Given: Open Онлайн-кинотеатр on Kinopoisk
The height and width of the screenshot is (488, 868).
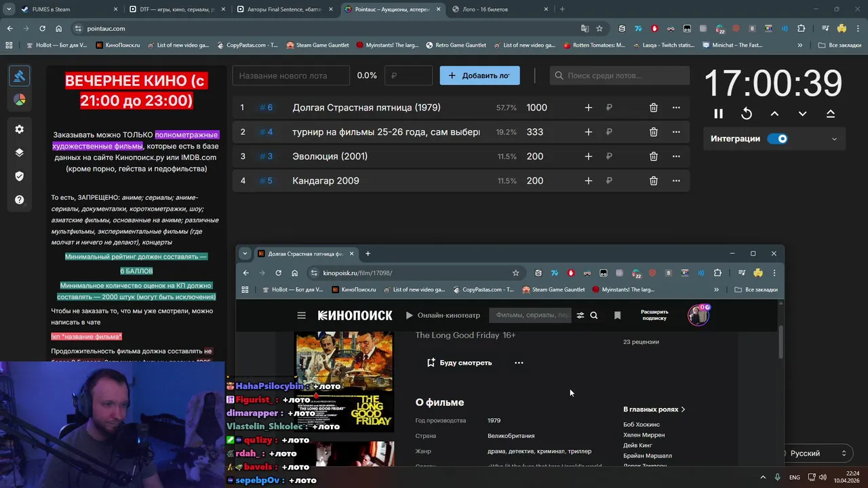Looking at the screenshot, I should tap(443, 315).
